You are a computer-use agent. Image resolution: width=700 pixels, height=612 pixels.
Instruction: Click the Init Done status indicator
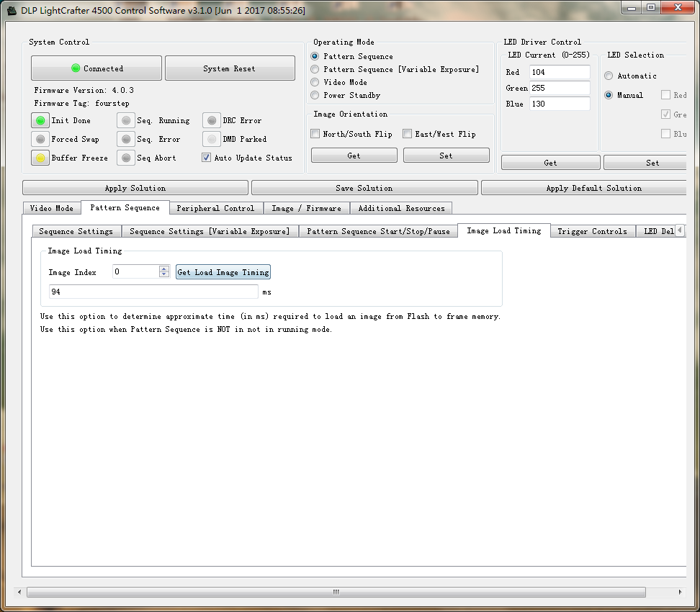40,120
